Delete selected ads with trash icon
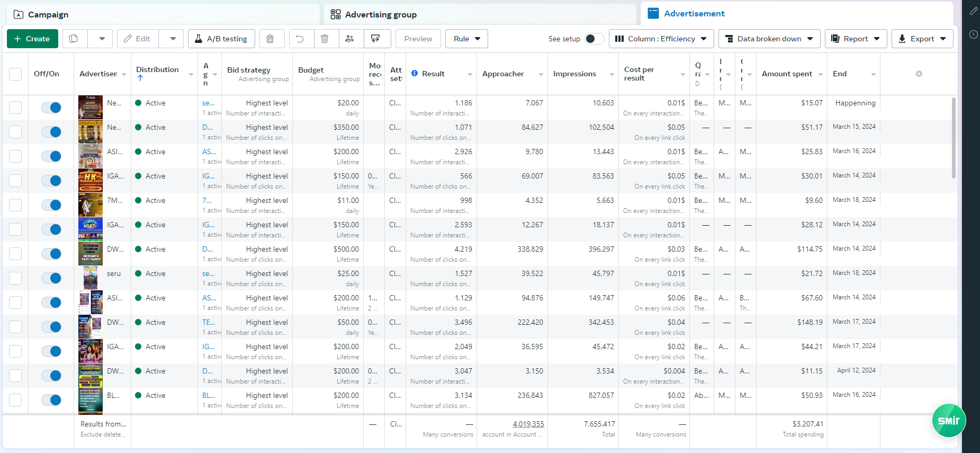Viewport: 980px width, 453px height. coord(325,39)
